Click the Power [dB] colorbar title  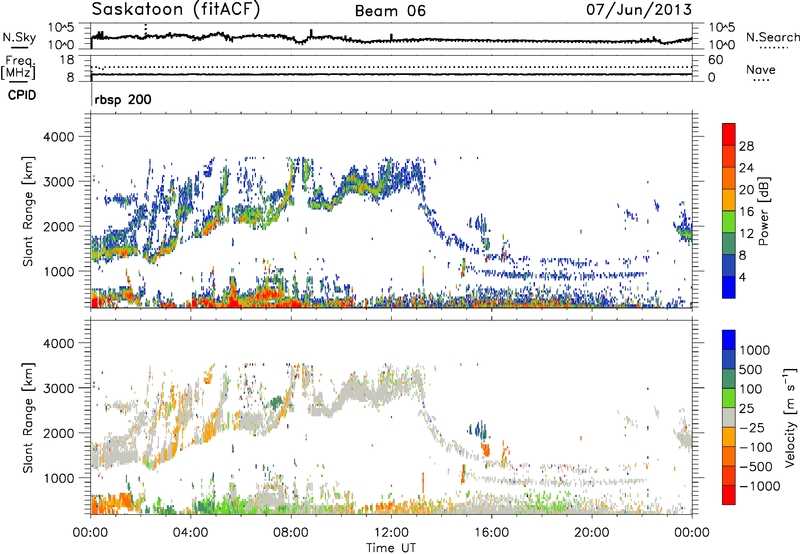pyautogui.click(x=763, y=211)
